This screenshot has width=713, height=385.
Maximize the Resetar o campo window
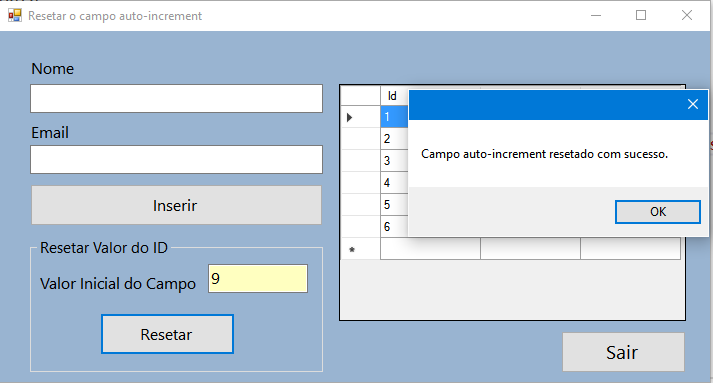pyautogui.click(x=641, y=15)
